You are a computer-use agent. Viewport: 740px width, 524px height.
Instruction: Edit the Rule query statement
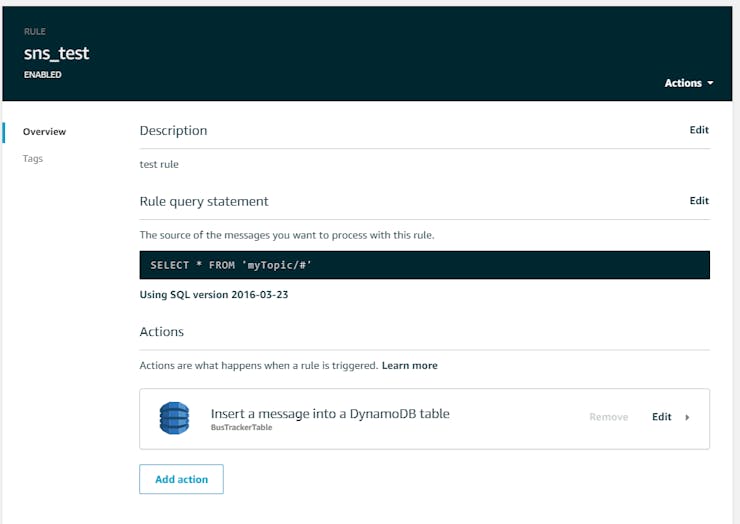(x=698, y=201)
